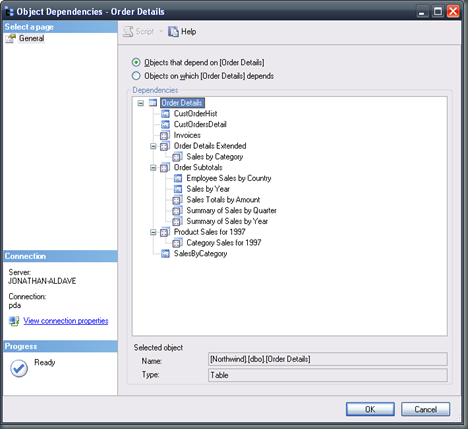Click the General page icon
Viewport: 468px width, 429px height.
[10, 39]
